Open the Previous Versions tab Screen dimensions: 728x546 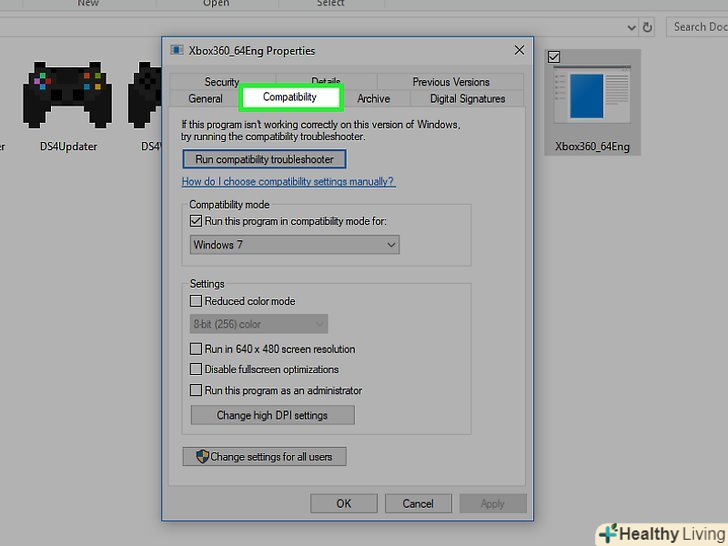pos(451,82)
